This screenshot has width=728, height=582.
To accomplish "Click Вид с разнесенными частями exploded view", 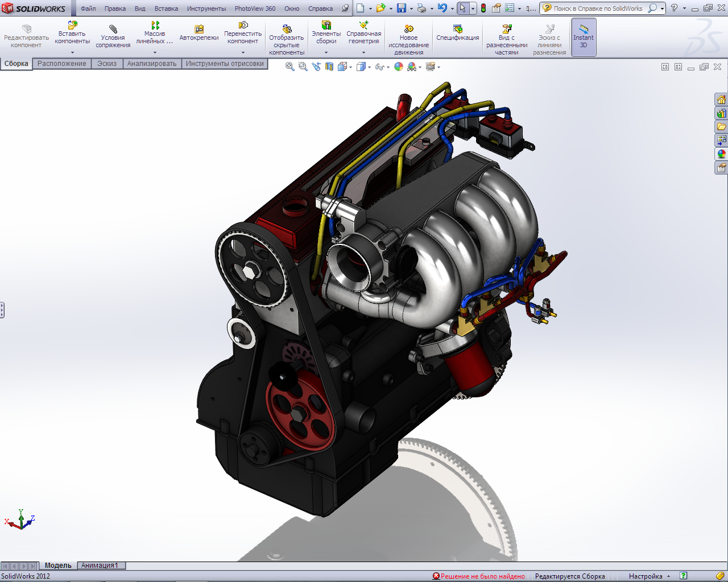I will [507, 40].
